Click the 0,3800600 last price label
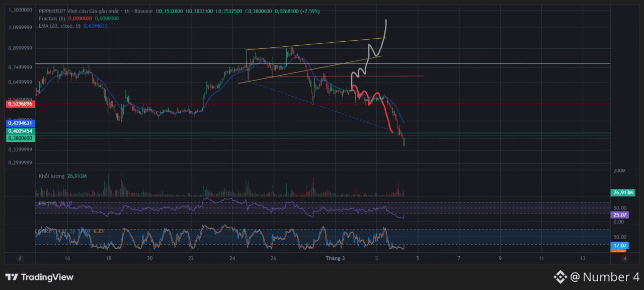644x290 pixels. pos(20,138)
